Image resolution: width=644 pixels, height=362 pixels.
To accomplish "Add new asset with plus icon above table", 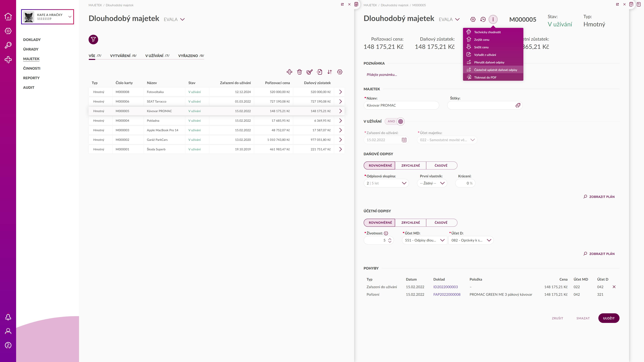I will click(289, 72).
